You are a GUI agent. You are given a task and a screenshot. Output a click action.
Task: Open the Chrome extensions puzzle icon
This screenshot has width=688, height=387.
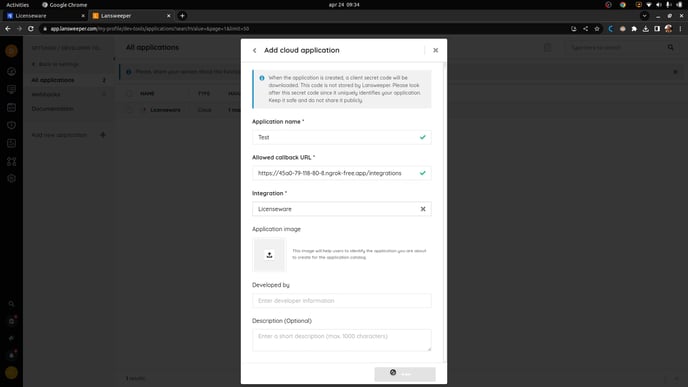pos(634,29)
